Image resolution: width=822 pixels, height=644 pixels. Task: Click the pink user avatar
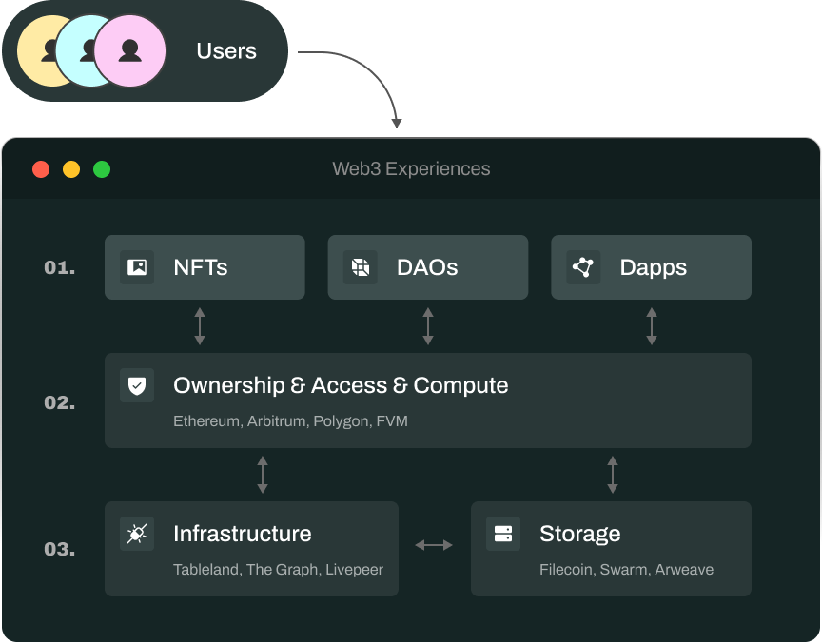[x=130, y=50]
